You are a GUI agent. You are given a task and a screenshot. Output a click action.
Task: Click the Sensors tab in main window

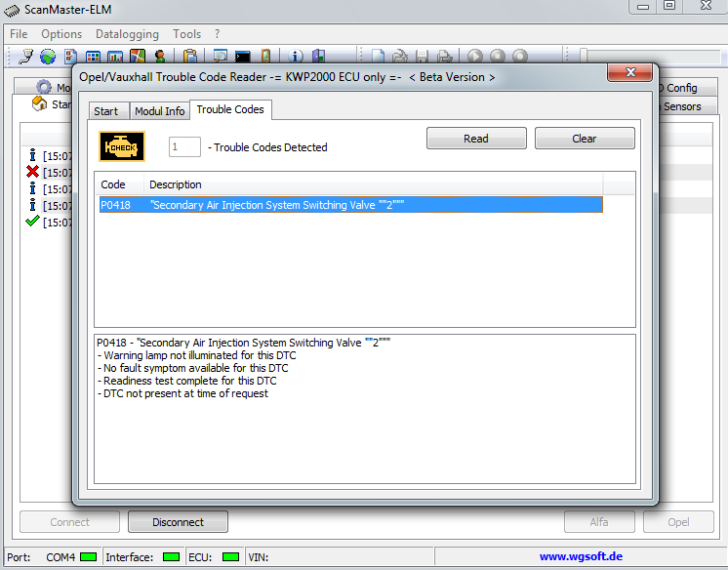click(x=687, y=106)
